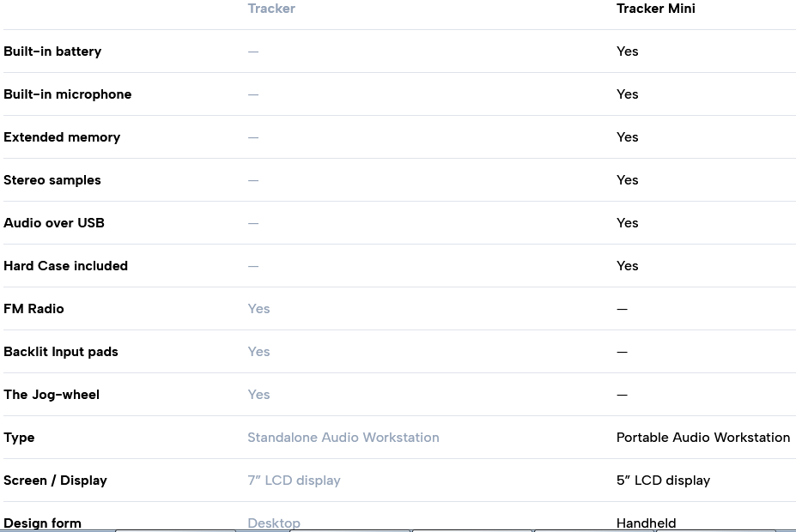Click the Hard Case included label
Image resolution: width=796 pixels, height=532 pixels.
65,266
